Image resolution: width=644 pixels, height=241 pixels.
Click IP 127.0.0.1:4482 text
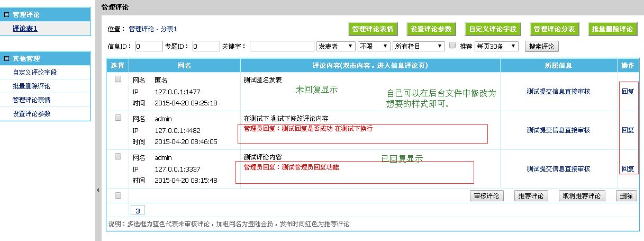coord(178,130)
